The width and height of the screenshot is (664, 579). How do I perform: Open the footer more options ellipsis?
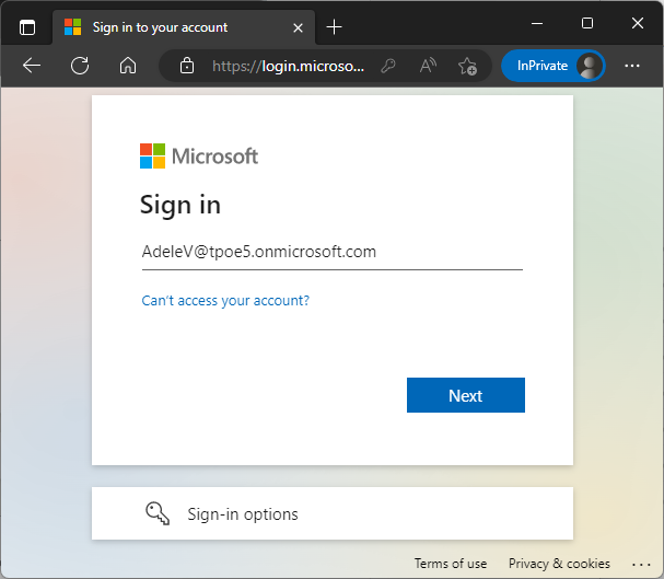[x=641, y=564]
